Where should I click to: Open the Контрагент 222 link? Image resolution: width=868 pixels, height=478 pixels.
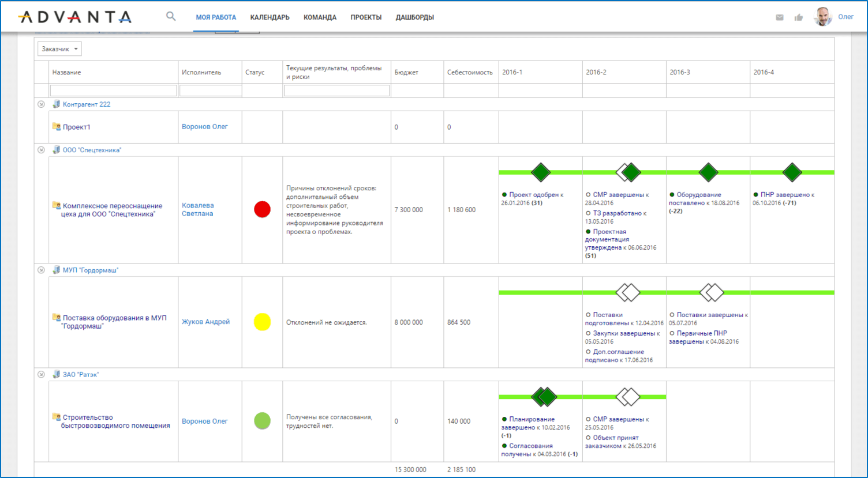coord(87,104)
